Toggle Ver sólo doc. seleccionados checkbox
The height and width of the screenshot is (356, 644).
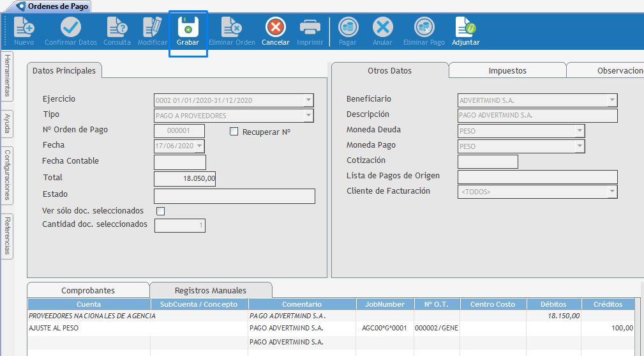[x=161, y=211]
